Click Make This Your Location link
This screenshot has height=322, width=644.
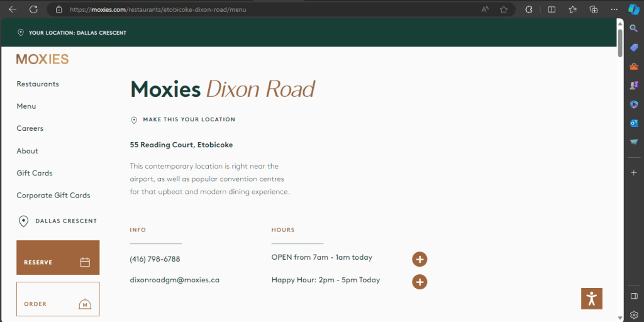click(x=189, y=119)
